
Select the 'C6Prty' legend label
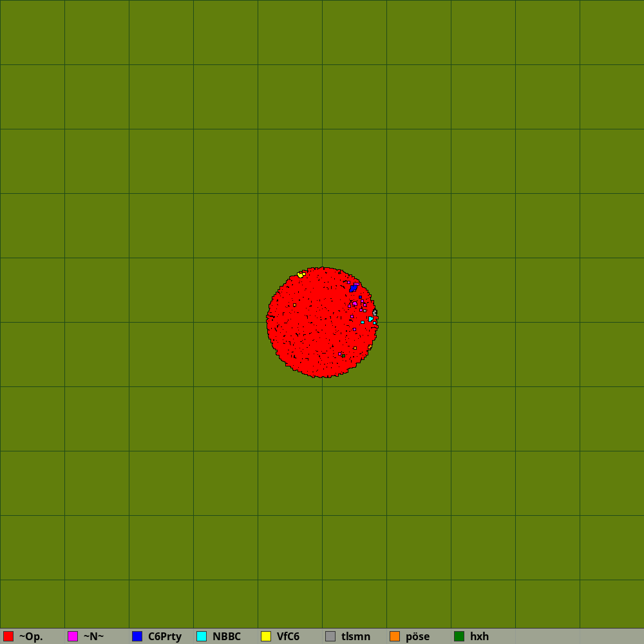(x=165, y=636)
